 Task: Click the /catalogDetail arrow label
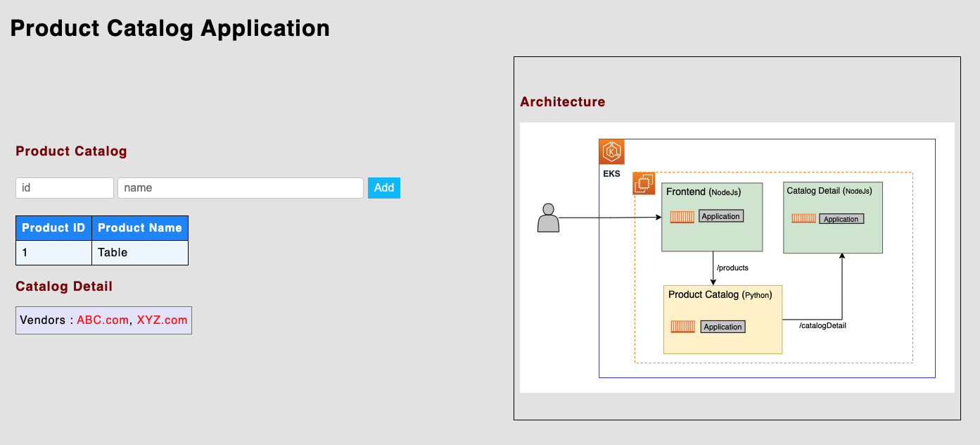(822, 325)
